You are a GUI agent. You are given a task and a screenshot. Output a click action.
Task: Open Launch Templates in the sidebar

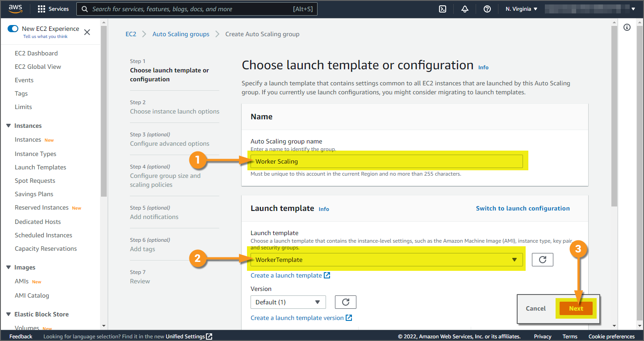pyautogui.click(x=40, y=167)
